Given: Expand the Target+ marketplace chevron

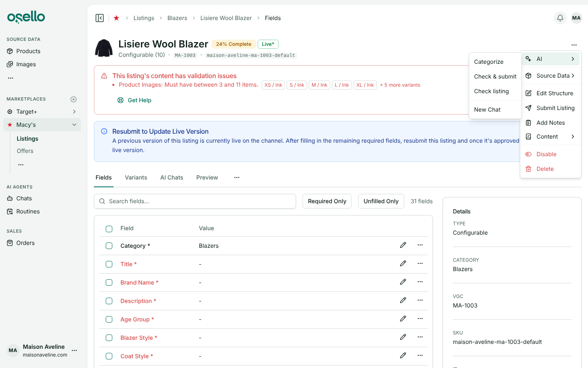Looking at the screenshot, I should (74, 112).
